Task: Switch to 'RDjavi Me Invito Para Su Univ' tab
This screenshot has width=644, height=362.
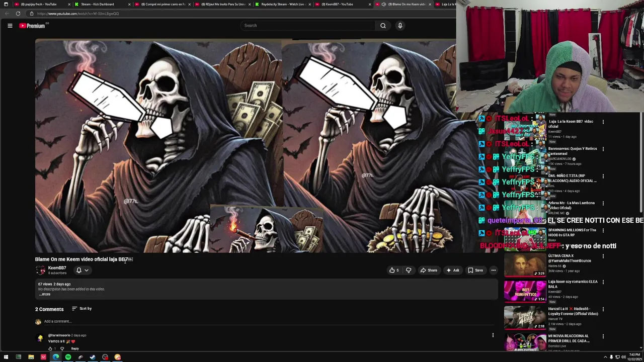Action: (x=222, y=4)
